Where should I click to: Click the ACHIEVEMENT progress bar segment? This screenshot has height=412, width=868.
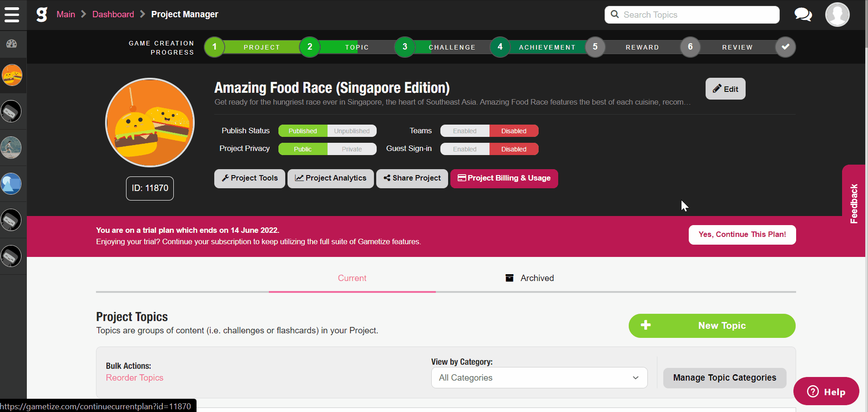(547, 47)
